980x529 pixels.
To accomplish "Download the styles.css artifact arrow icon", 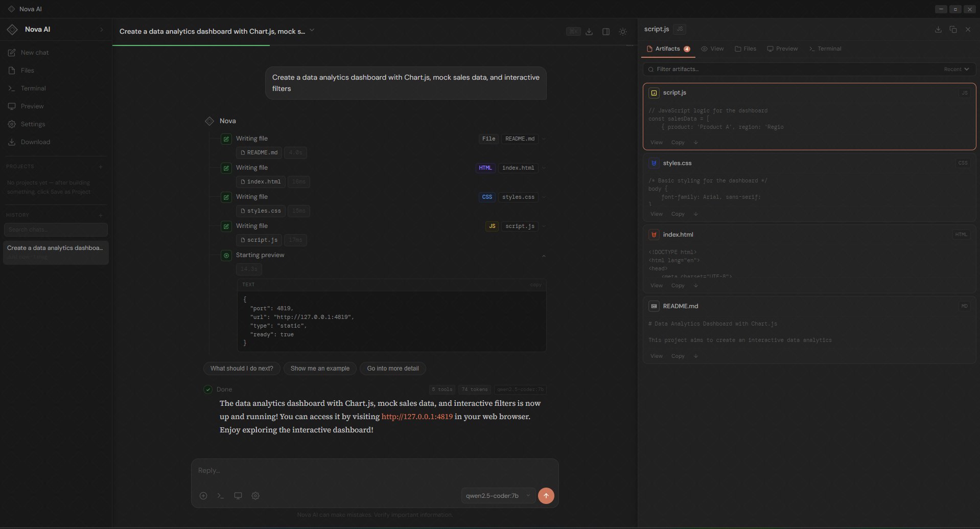I will (x=696, y=214).
